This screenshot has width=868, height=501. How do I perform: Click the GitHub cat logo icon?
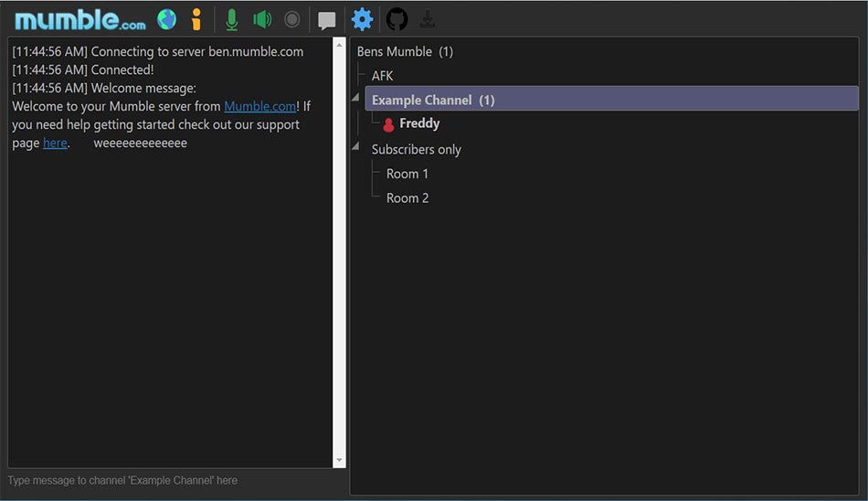point(397,19)
